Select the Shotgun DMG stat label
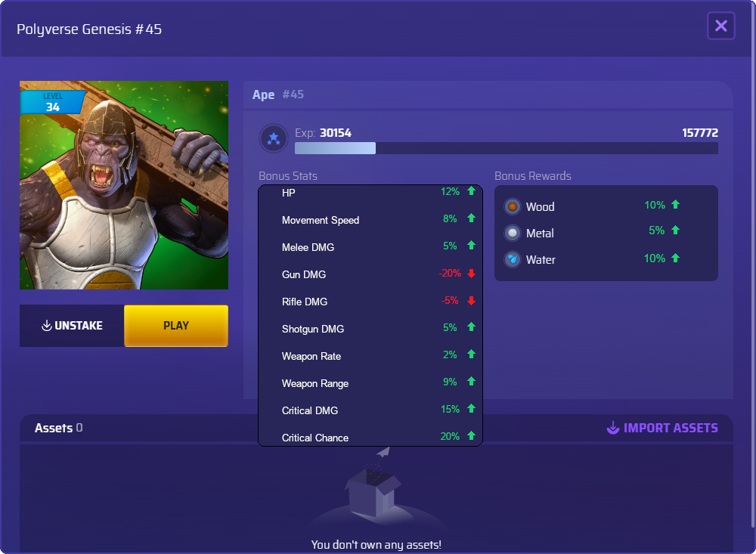This screenshot has width=756, height=554. [313, 329]
